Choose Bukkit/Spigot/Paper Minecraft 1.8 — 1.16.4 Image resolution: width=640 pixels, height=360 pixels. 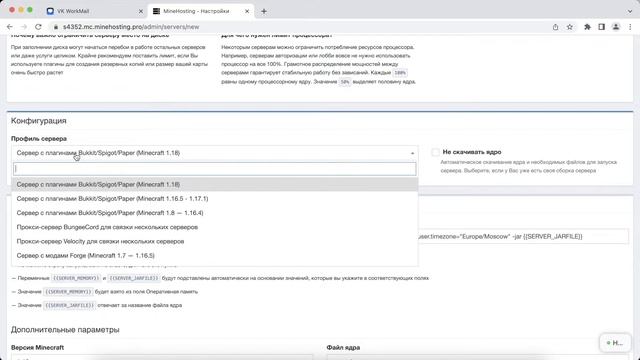point(215,213)
